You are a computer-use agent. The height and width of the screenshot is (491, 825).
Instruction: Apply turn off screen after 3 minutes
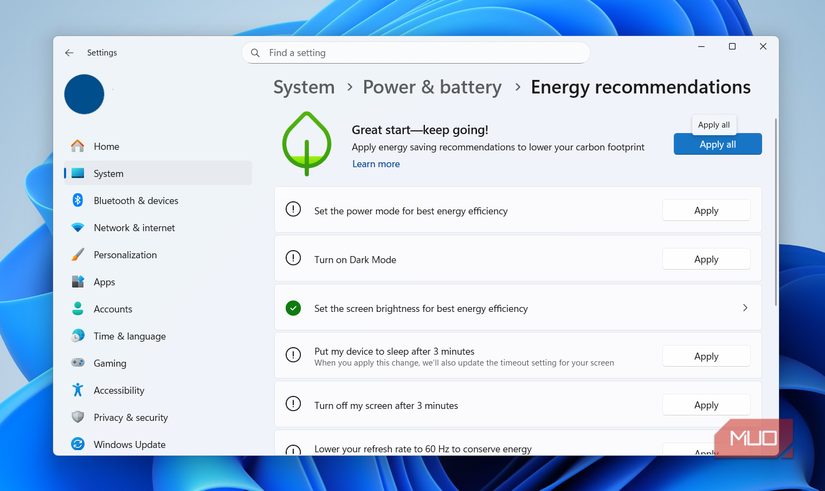click(x=706, y=405)
